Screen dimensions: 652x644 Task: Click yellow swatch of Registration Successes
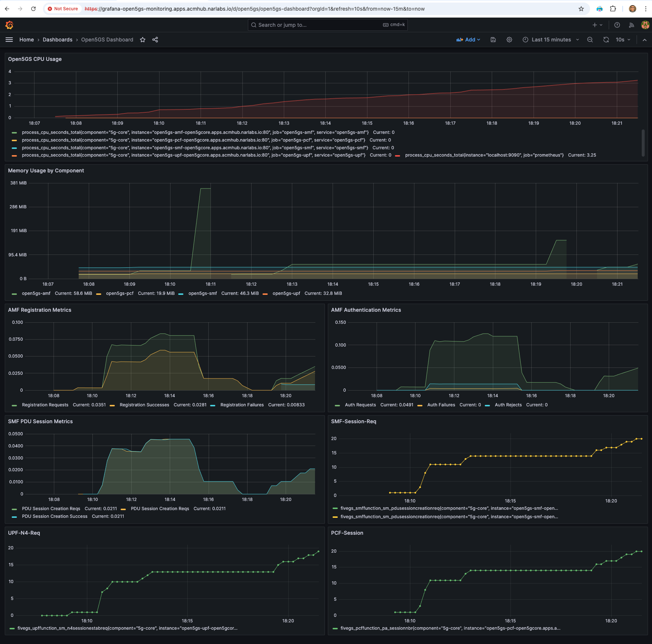[x=112, y=405]
